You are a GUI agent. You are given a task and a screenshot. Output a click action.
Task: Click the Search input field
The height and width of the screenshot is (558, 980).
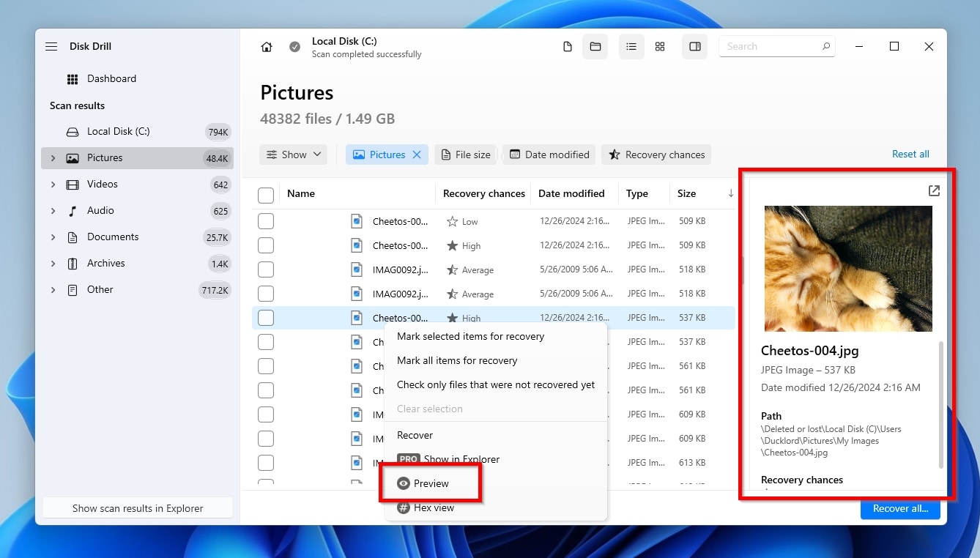coord(769,47)
